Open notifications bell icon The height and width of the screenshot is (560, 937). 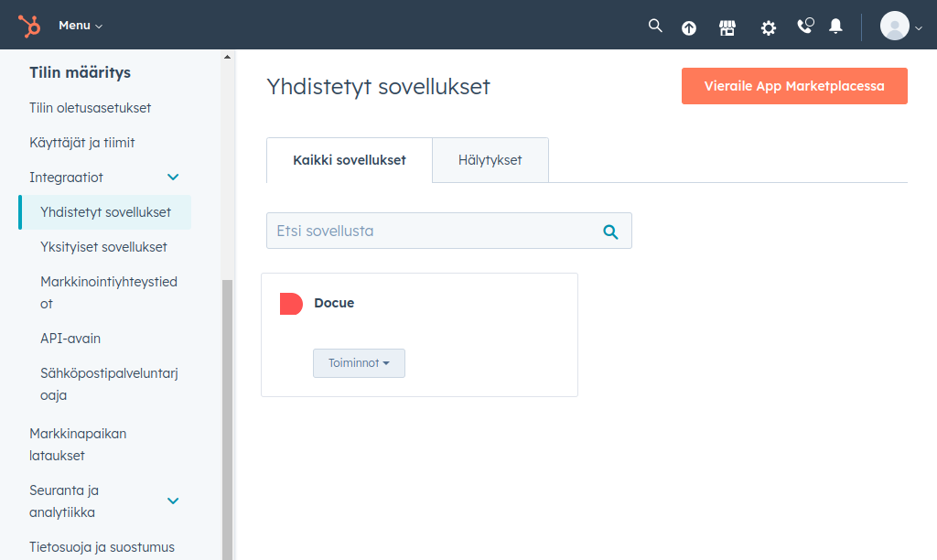[x=835, y=27]
